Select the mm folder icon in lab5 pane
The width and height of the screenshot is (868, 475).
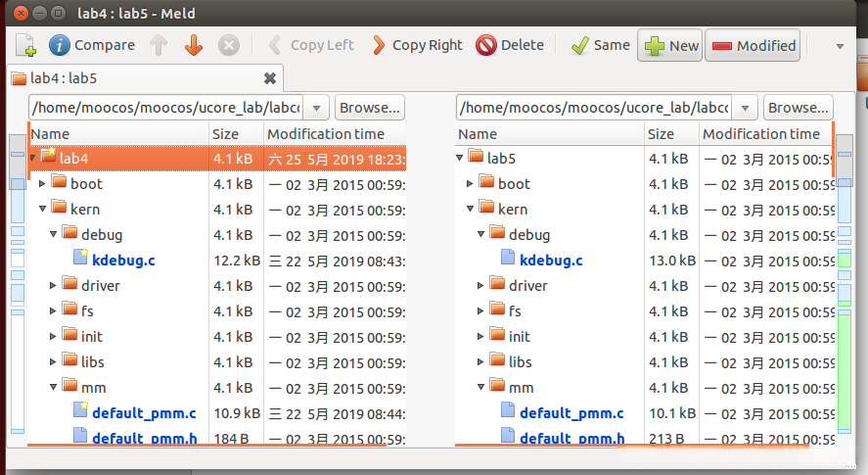point(498,385)
